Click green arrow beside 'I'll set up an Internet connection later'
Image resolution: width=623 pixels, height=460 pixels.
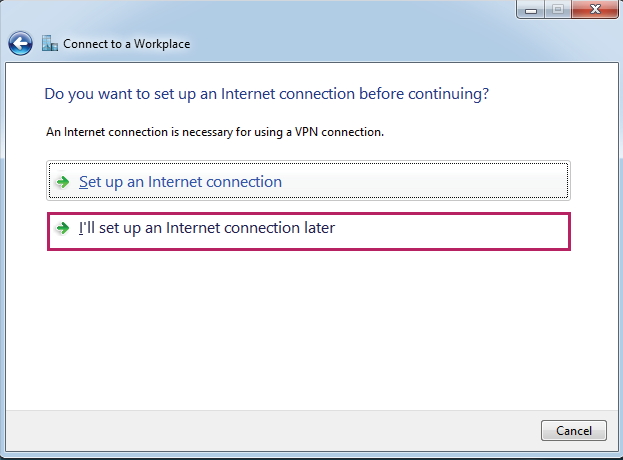coord(62,228)
